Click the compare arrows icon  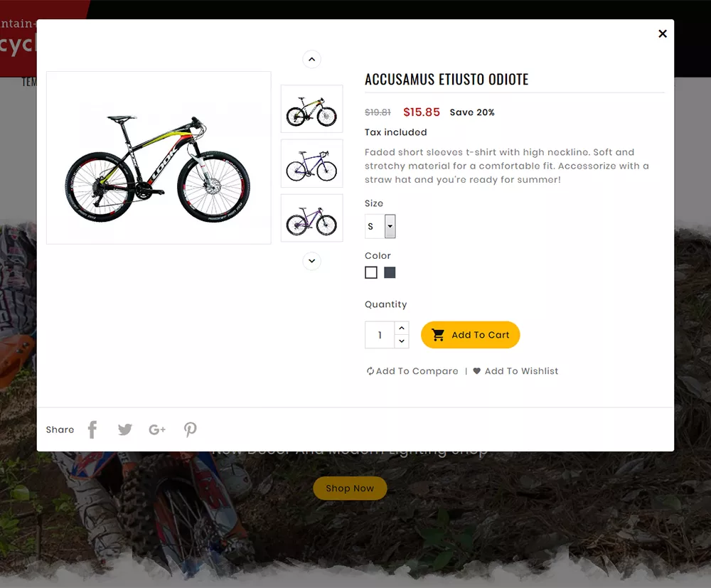370,370
